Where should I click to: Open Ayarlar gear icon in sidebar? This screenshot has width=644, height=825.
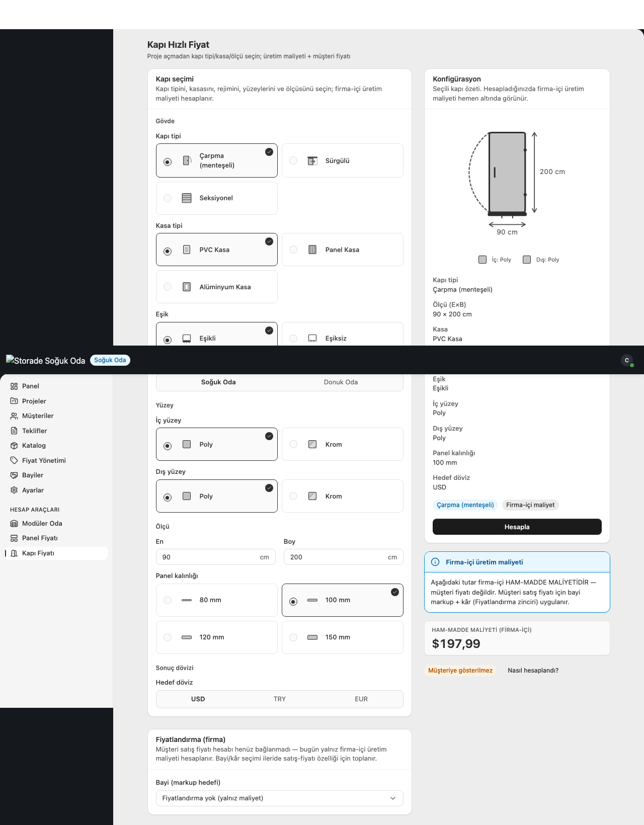click(x=14, y=490)
